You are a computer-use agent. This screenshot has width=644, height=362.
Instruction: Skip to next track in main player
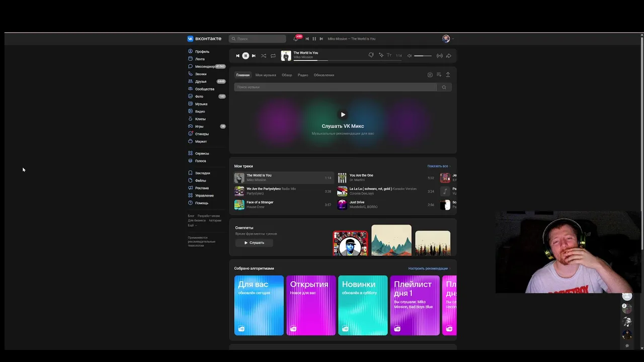coord(254,56)
